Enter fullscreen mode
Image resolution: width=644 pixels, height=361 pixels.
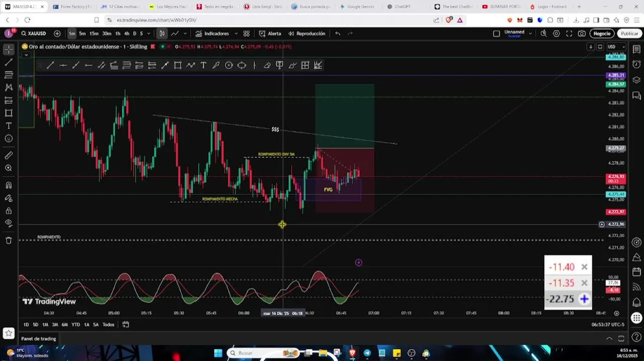[569, 34]
